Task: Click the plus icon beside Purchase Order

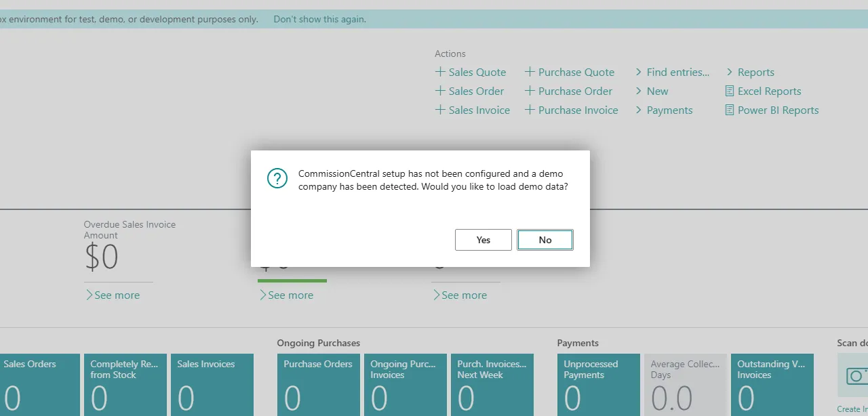Action: click(x=530, y=91)
